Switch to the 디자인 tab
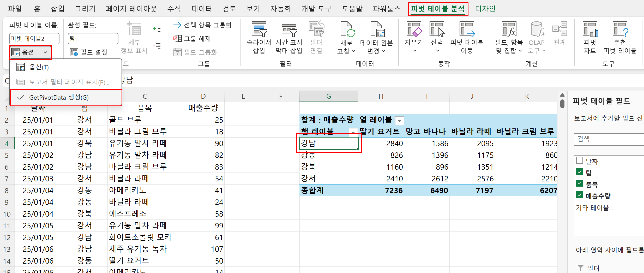644x273 pixels. click(485, 9)
